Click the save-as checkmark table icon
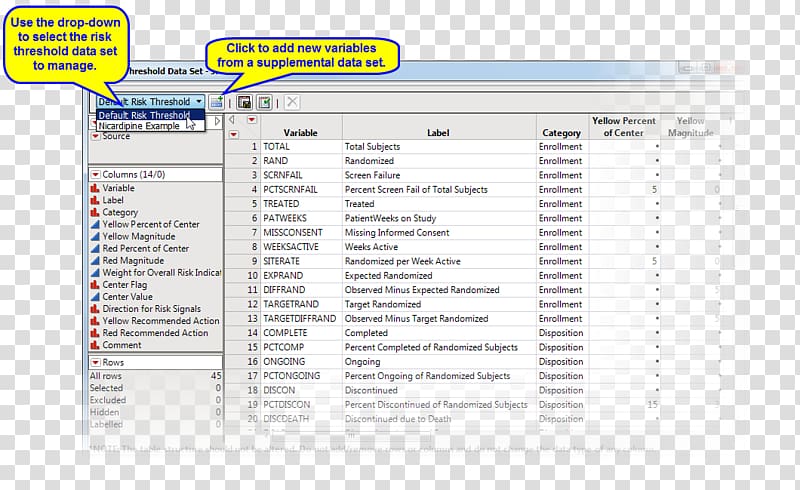 pos(264,102)
